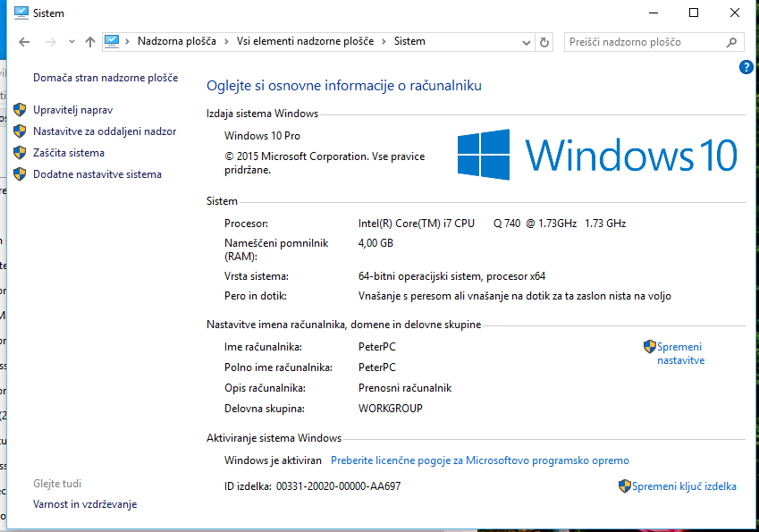759x532 pixels.
Task: Click the forward navigation arrow
Action: click(50, 42)
